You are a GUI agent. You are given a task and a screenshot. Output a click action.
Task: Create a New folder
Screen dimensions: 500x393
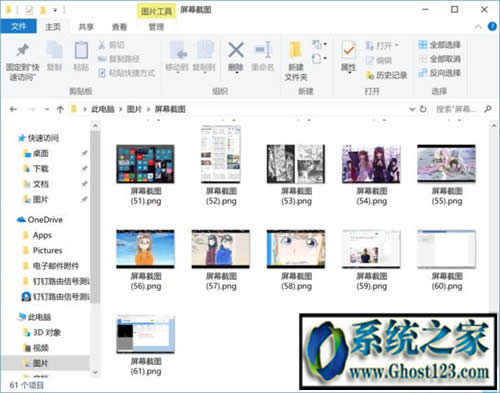[x=295, y=61]
